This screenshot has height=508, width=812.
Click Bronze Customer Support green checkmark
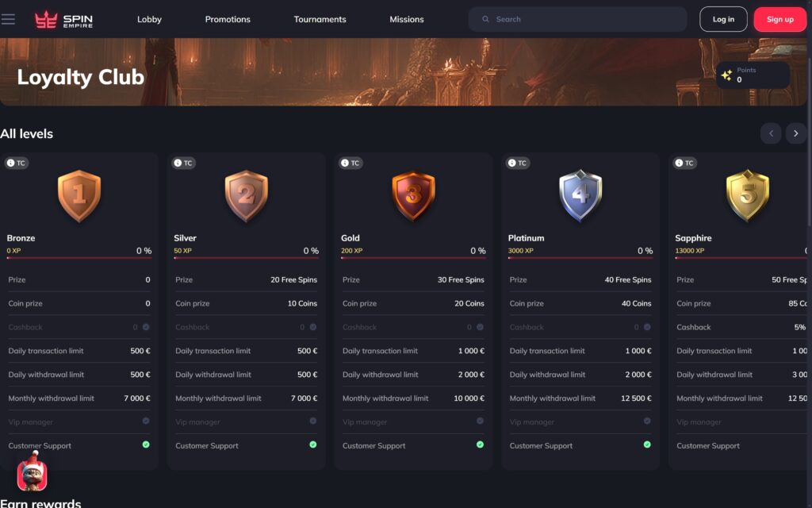146,444
